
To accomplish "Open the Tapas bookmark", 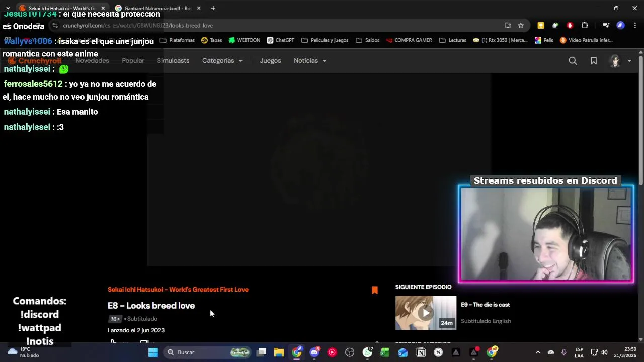I will (211, 40).
